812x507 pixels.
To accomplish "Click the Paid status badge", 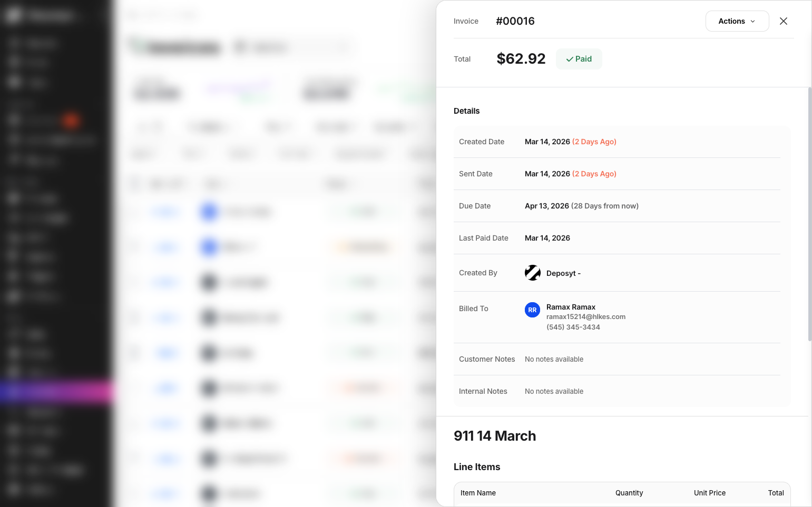I will 579,59.
